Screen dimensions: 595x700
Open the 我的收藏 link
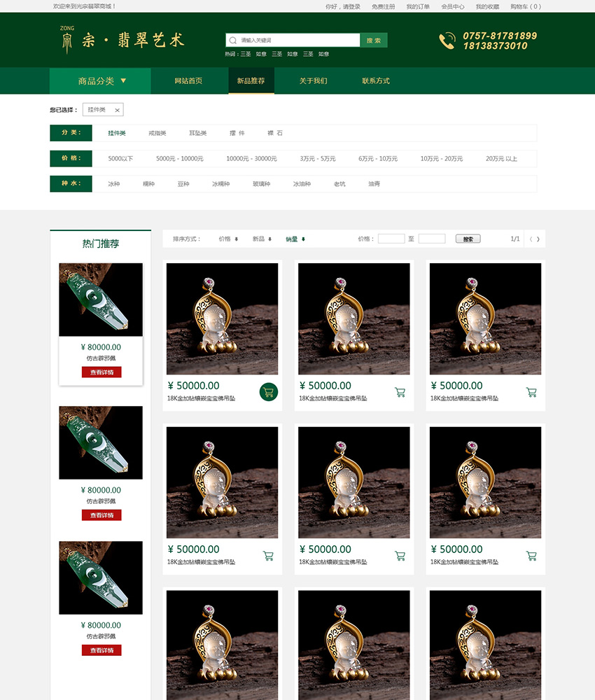[487, 7]
